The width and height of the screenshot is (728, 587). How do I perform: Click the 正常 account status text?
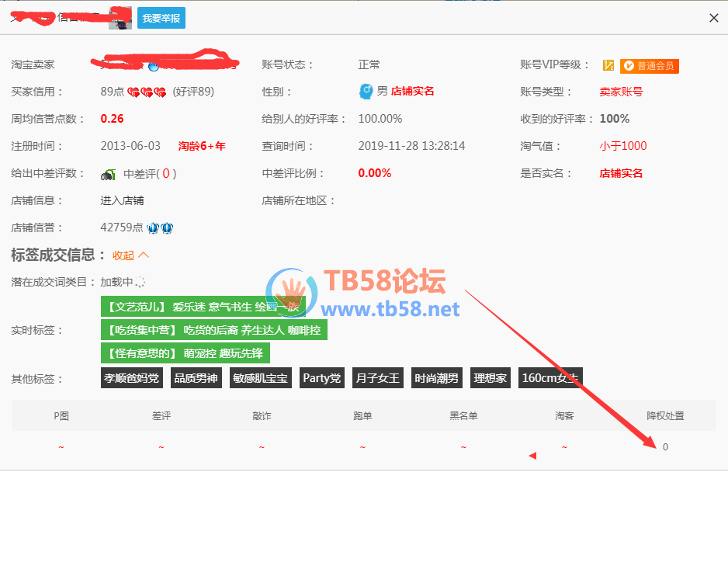[x=369, y=64]
